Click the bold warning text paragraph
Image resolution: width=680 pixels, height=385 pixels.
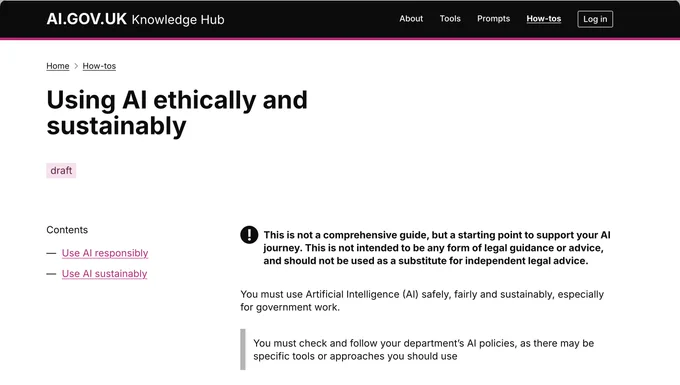pyautogui.click(x=437, y=248)
